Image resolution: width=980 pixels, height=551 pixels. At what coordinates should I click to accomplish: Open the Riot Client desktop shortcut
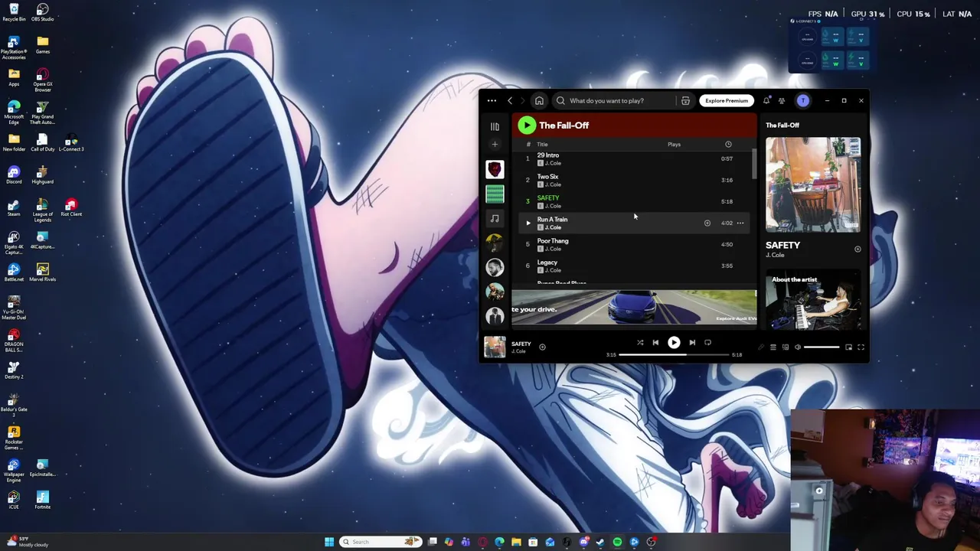[x=71, y=207]
